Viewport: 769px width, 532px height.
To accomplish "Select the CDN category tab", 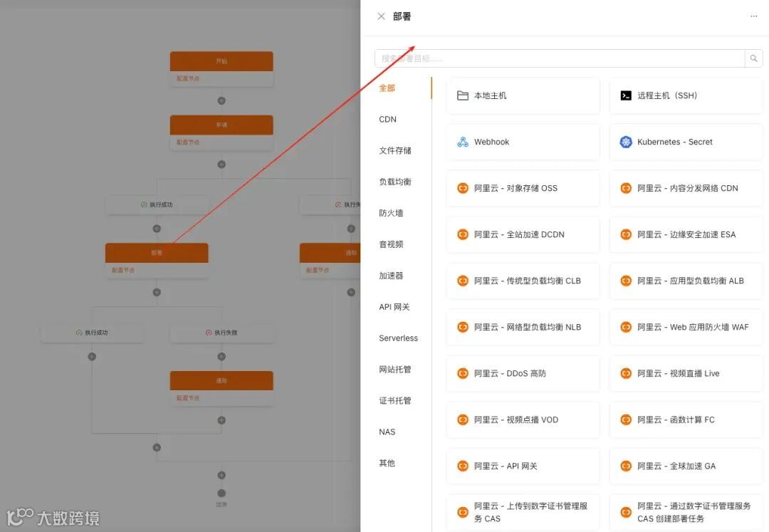I will pos(387,119).
